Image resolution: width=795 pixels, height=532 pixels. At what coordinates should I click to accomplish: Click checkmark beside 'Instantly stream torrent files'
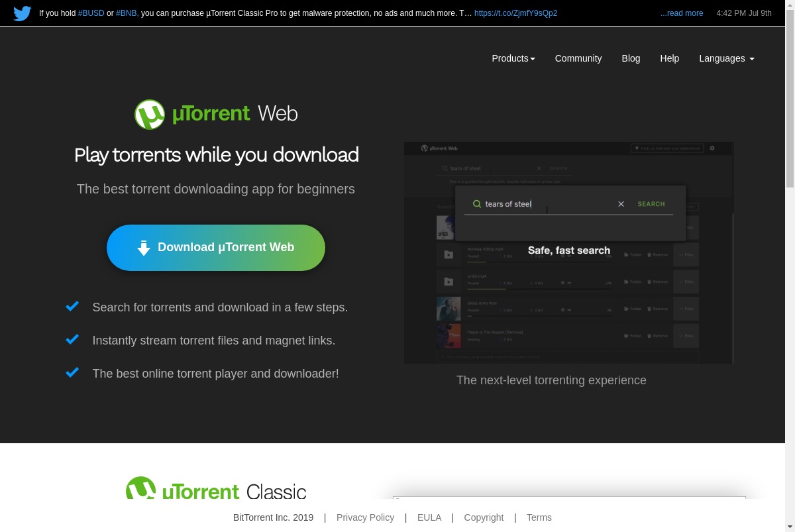click(x=72, y=339)
